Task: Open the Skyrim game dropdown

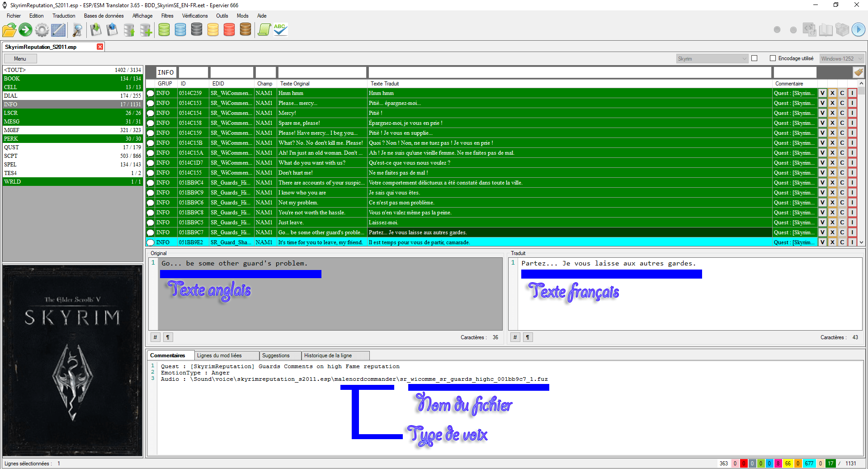Action: [712, 58]
